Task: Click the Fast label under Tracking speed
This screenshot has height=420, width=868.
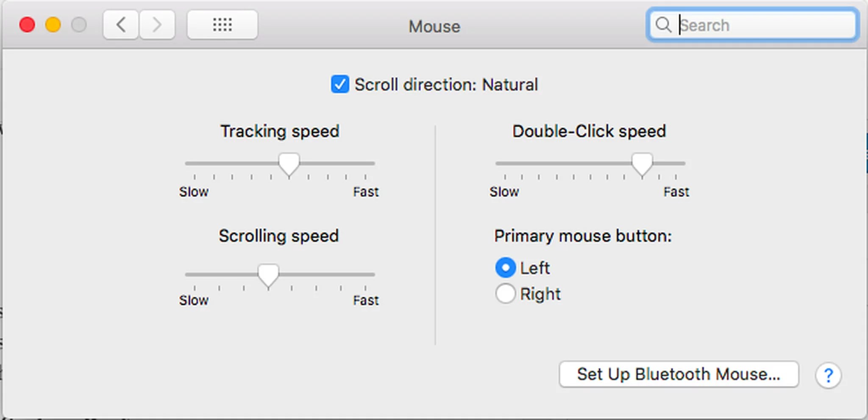Action: pos(365,191)
